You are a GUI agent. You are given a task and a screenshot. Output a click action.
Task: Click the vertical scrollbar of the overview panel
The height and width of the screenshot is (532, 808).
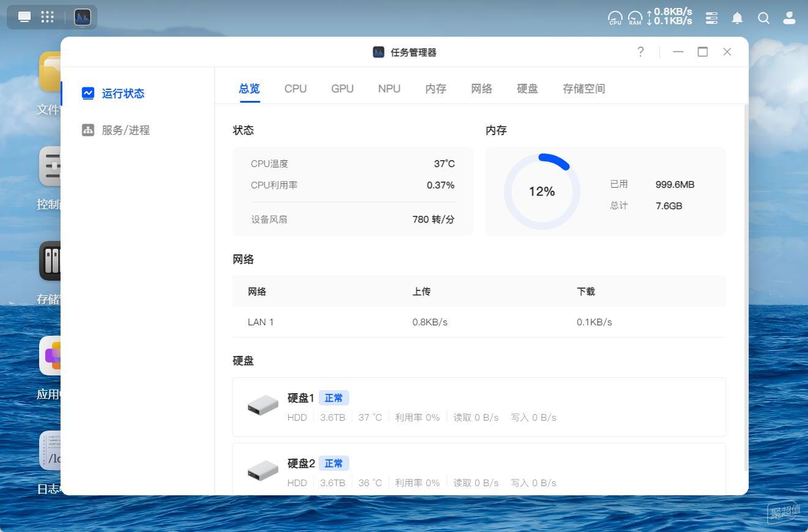pyautogui.click(x=746, y=287)
